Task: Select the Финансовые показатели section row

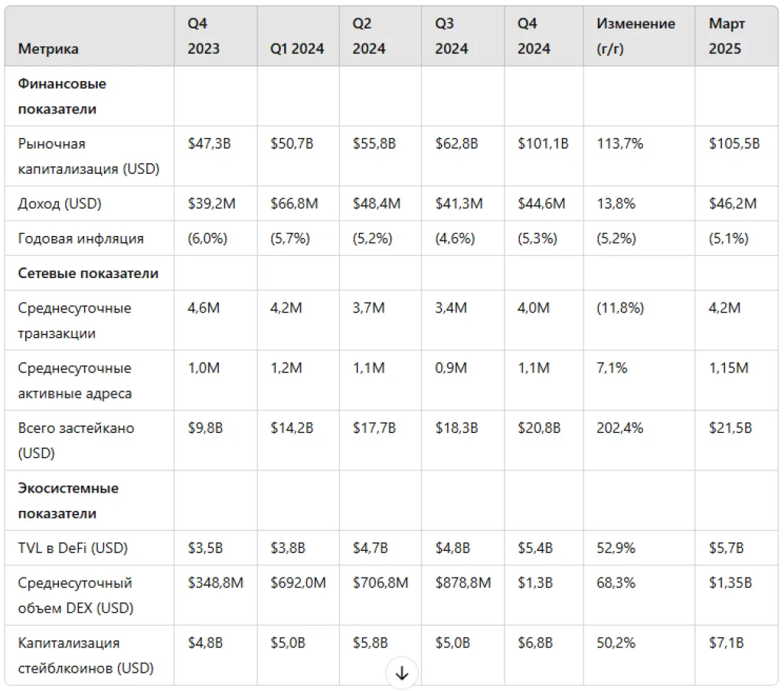Action: (62, 97)
